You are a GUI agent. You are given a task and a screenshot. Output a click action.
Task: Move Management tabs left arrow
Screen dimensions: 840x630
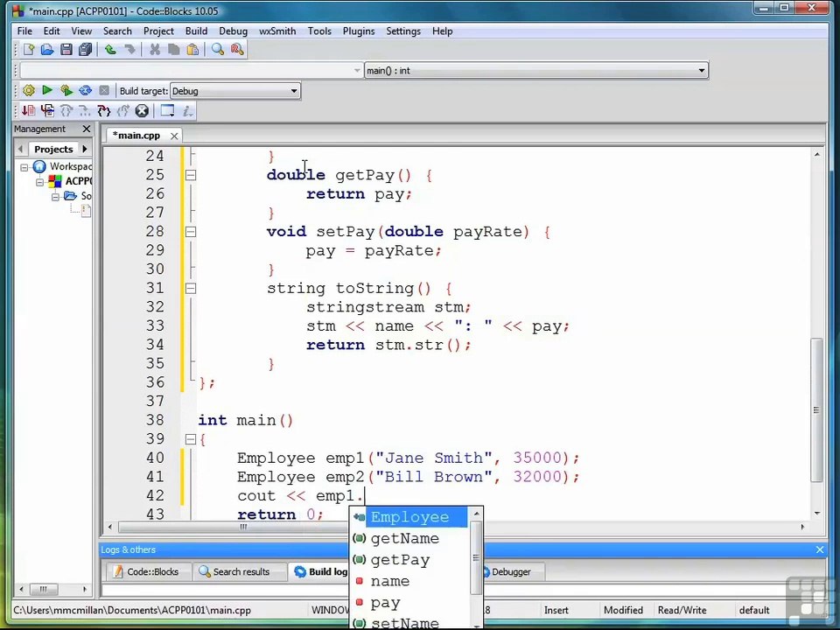20,149
